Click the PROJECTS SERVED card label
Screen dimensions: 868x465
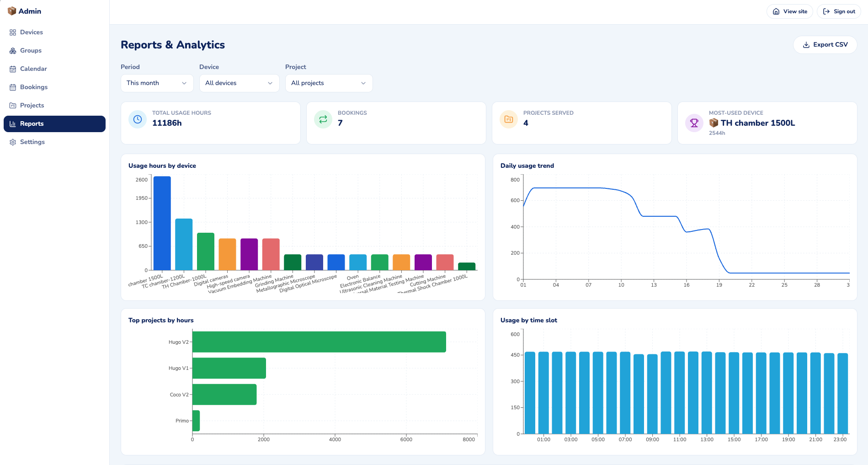click(548, 113)
